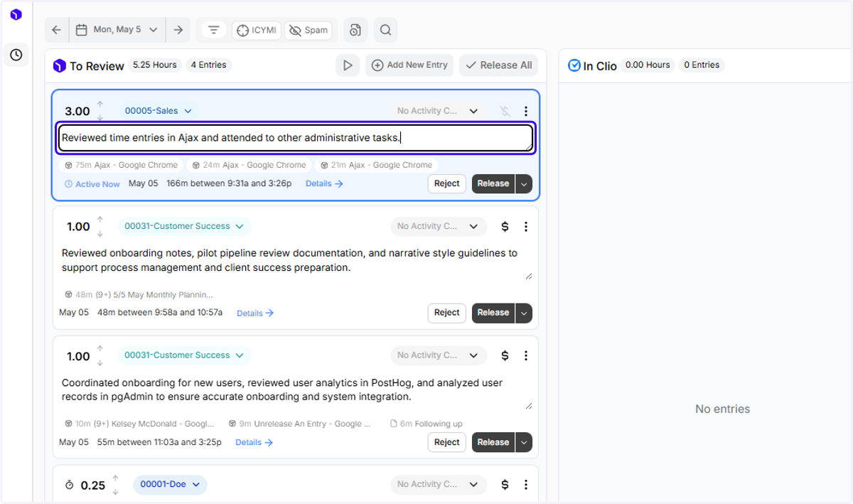This screenshot has width=853, height=504.
Task: Open Details link for the 9:58a entry
Action: pyautogui.click(x=255, y=313)
